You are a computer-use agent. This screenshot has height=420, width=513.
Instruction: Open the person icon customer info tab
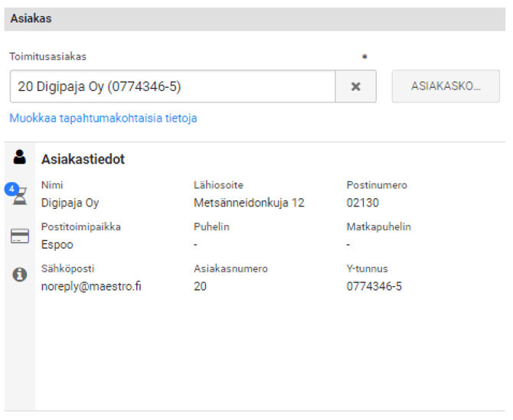(20, 157)
